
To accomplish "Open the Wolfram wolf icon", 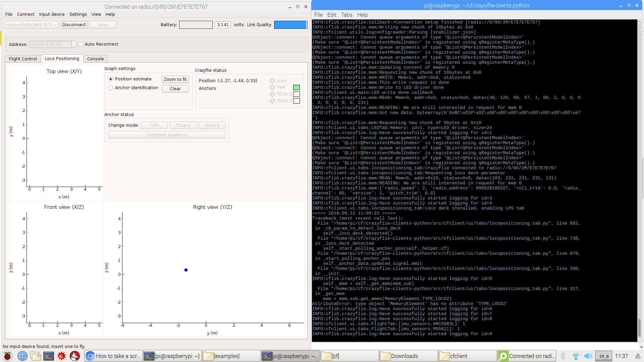I will tap(75, 356).
